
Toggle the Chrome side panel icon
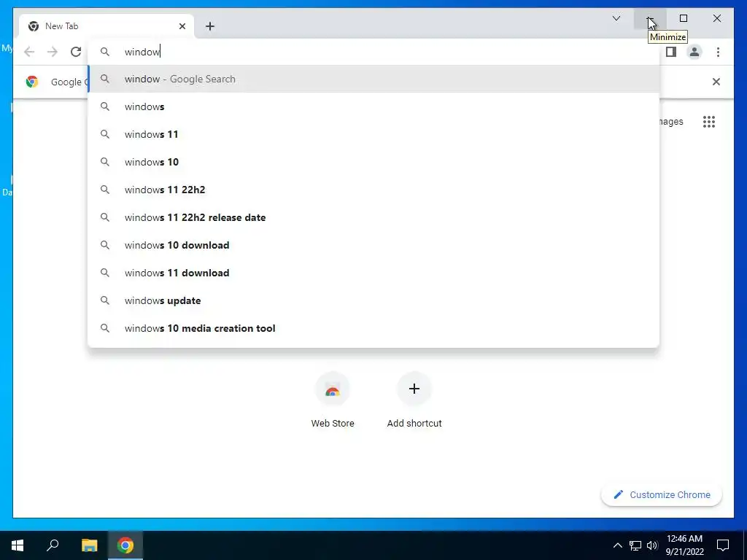point(671,52)
